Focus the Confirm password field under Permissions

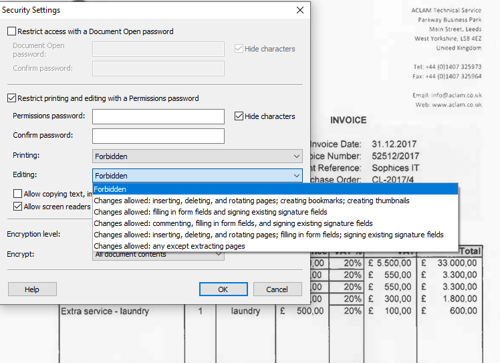(x=158, y=136)
